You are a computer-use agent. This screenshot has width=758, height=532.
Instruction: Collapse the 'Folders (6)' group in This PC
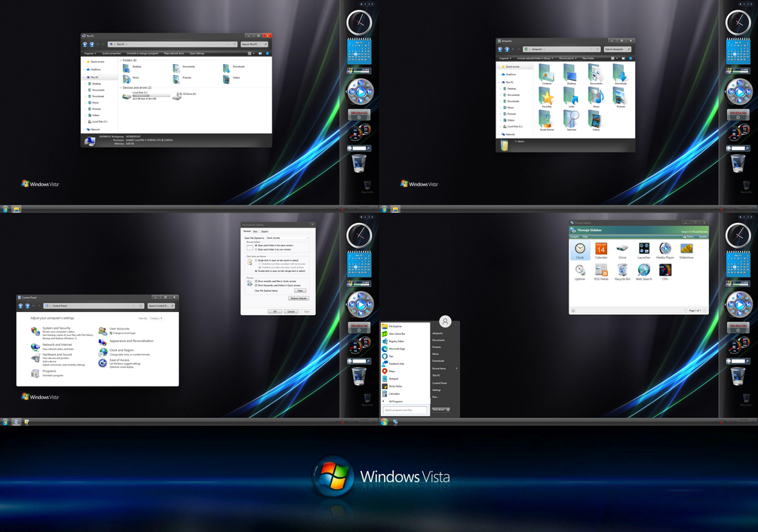(121, 60)
